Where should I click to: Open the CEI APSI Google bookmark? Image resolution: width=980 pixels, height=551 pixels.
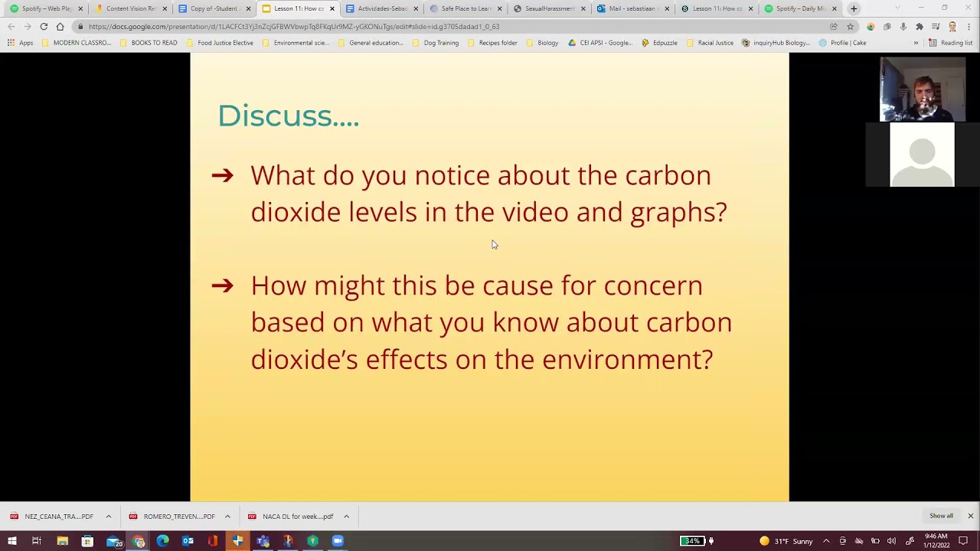click(x=600, y=43)
